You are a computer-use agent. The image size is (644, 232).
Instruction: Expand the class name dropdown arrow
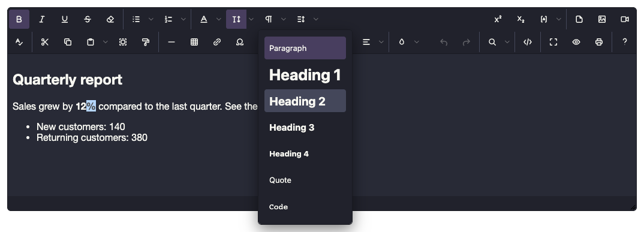(x=559, y=19)
